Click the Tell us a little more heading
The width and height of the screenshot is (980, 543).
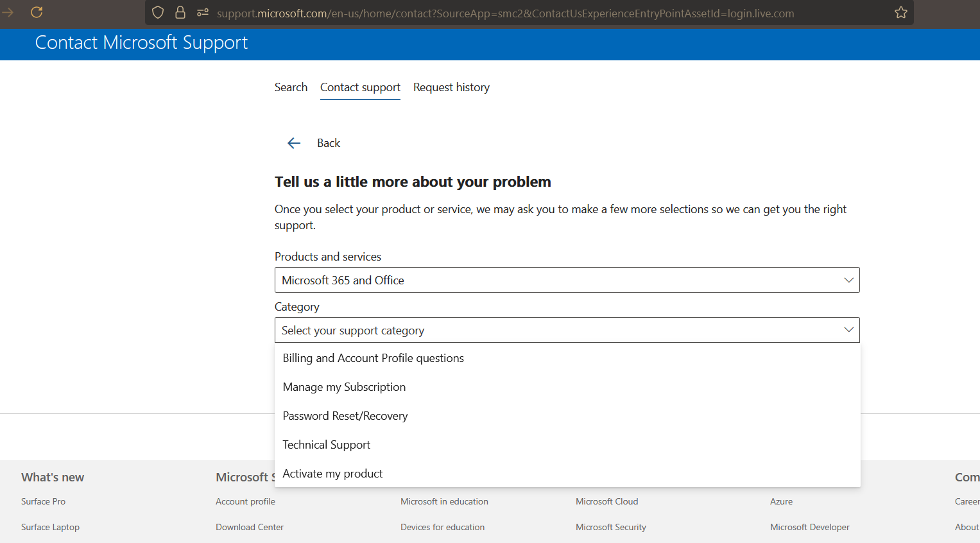pos(413,182)
